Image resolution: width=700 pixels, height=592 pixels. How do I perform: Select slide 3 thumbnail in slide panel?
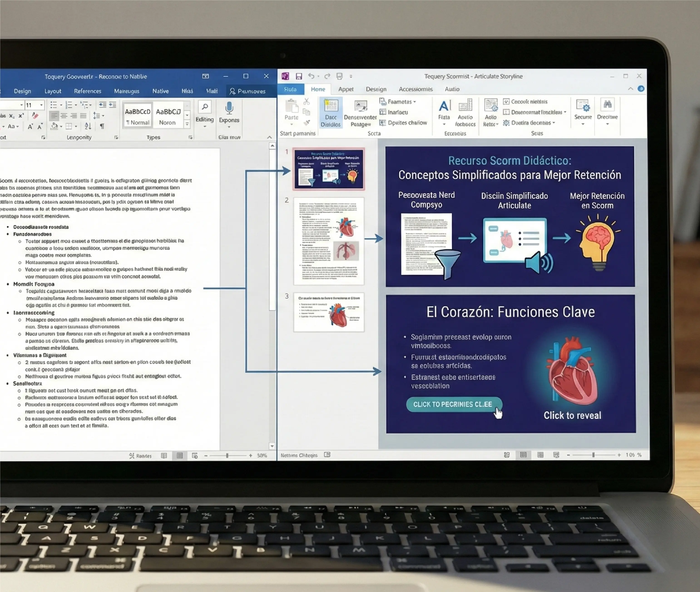click(329, 312)
